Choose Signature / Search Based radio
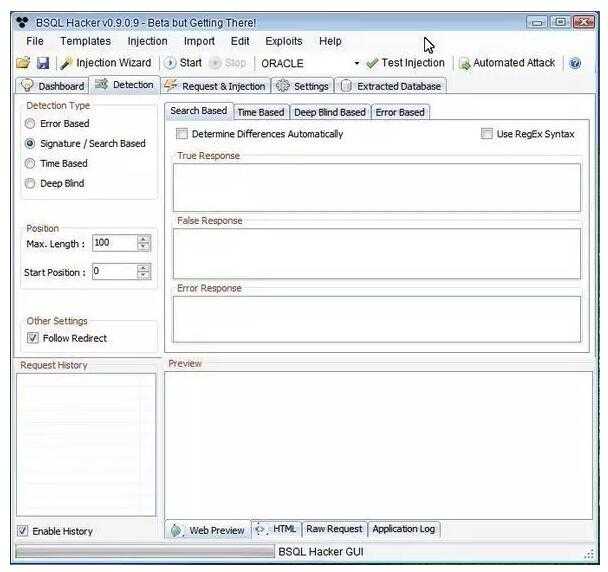The height and width of the screenshot is (572, 608). tap(30, 143)
